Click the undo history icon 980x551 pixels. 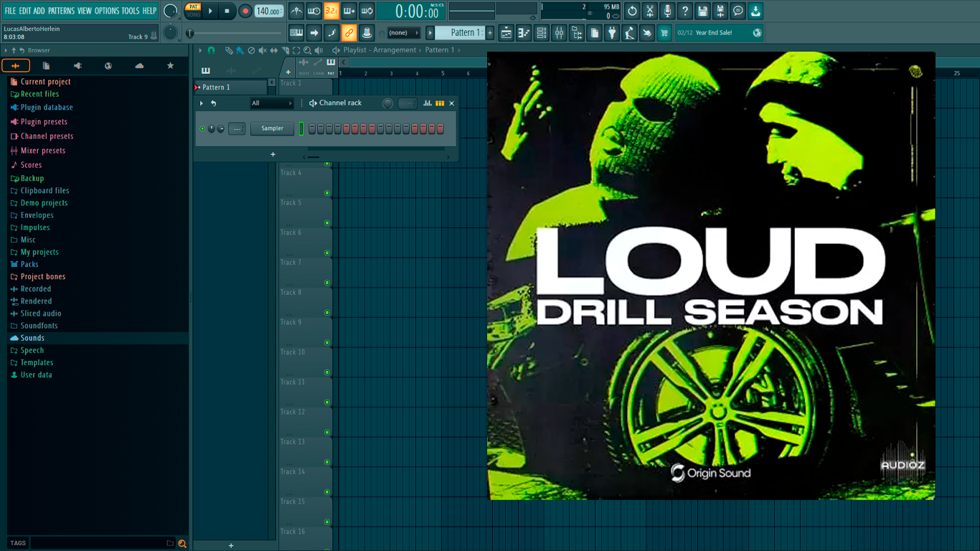(x=632, y=11)
